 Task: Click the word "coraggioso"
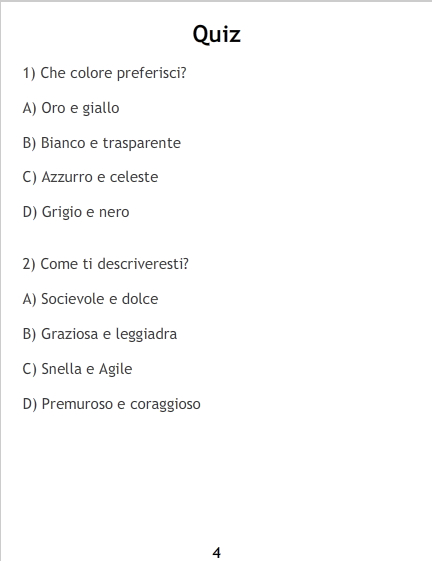(x=165, y=404)
